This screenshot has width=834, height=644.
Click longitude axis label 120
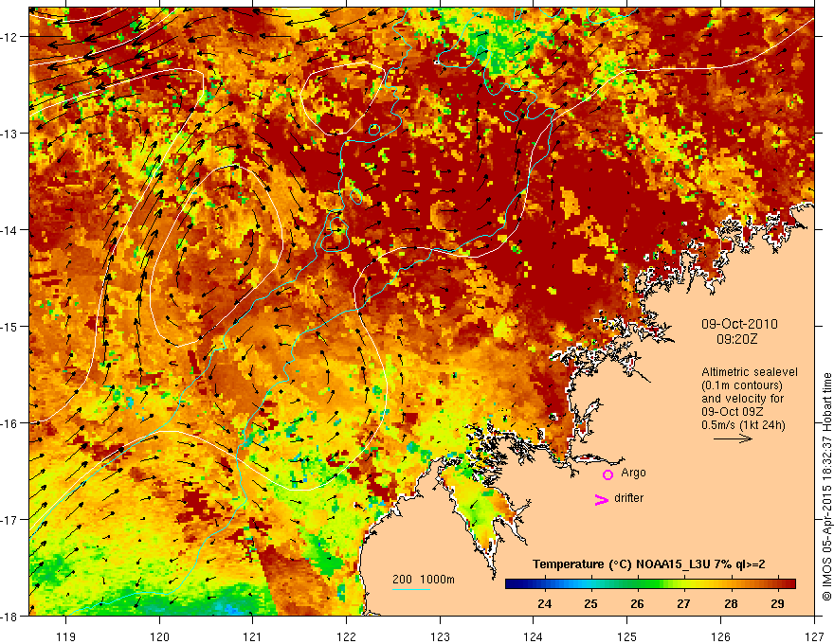pyautogui.click(x=159, y=636)
